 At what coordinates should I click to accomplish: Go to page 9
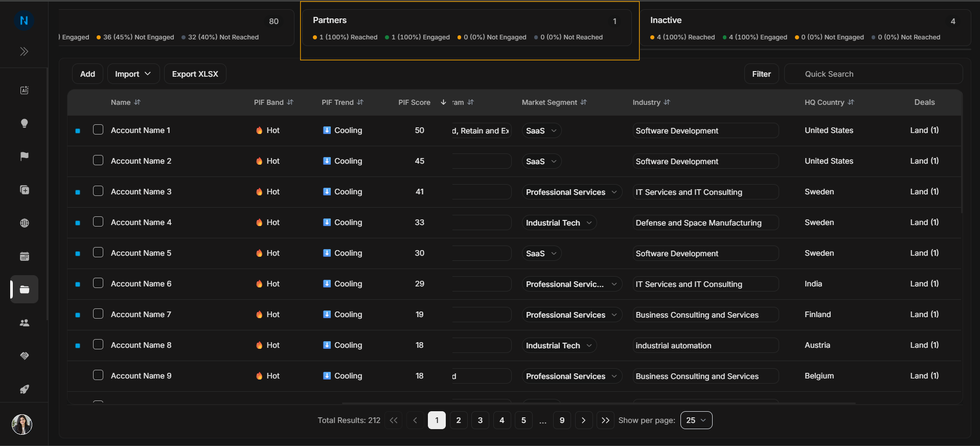[x=562, y=420]
